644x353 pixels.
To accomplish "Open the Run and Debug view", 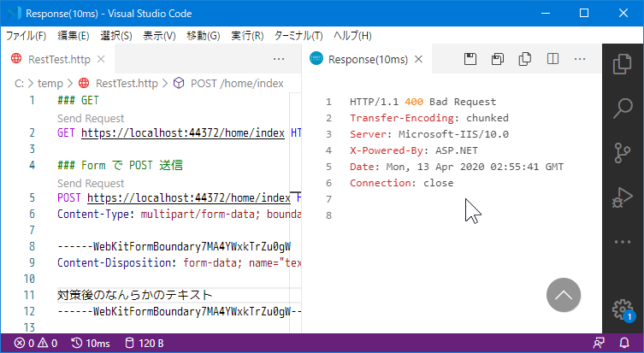I will (x=623, y=197).
